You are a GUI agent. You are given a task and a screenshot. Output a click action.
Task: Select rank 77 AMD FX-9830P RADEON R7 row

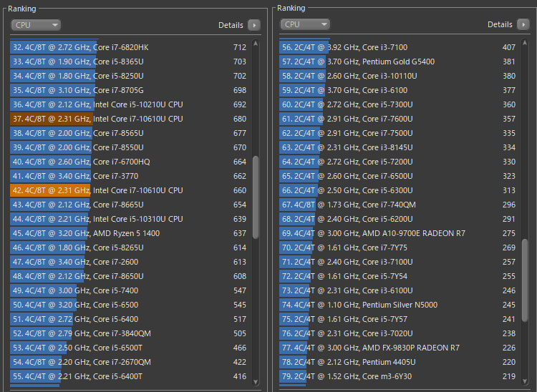[399, 348]
